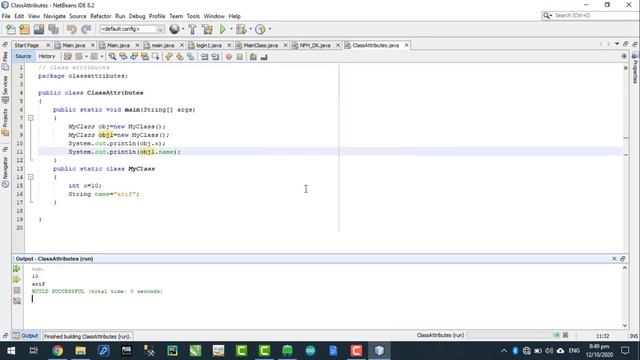This screenshot has height=360, width=640.
Task: Click the Output tab at the bottom
Action: click(x=26, y=336)
